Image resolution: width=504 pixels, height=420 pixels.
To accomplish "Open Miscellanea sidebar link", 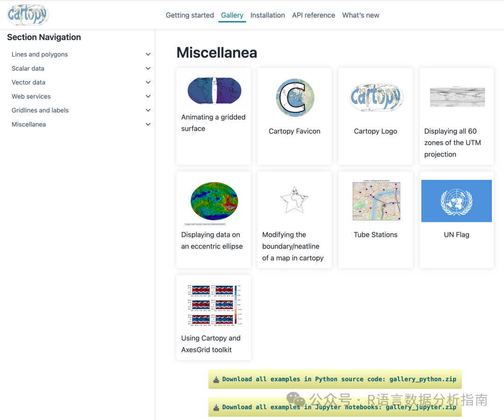I will (28, 124).
